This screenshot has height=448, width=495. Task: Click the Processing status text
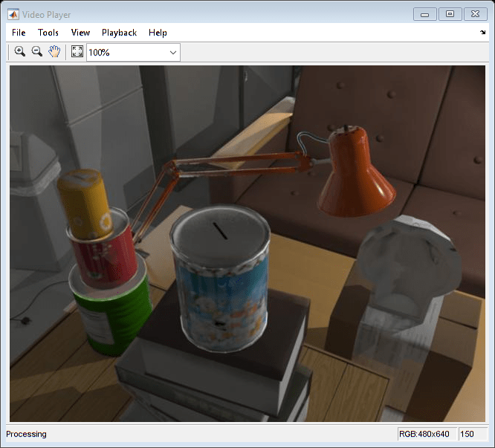(x=26, y=434)
